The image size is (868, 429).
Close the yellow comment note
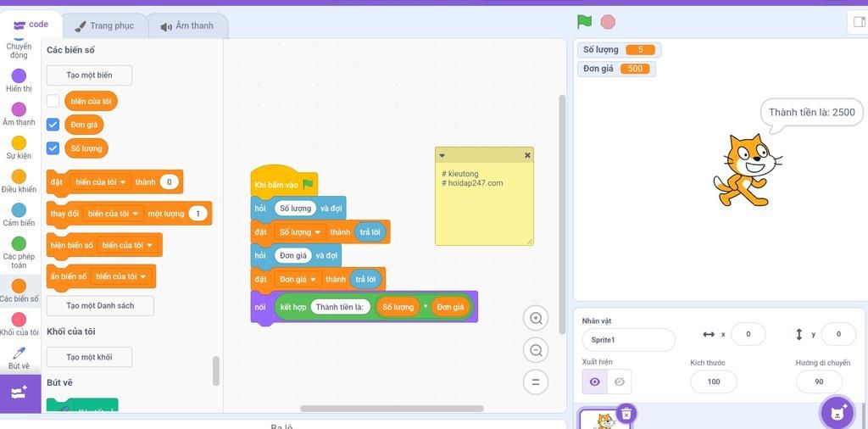[527, 155]
